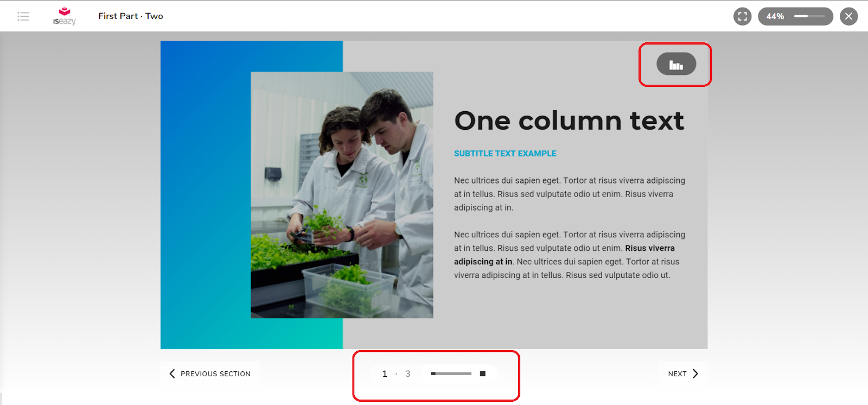The width and height of the screenshot is (868, 405).
Task: Click the First Part · Two title
Action: click(131, 16)
